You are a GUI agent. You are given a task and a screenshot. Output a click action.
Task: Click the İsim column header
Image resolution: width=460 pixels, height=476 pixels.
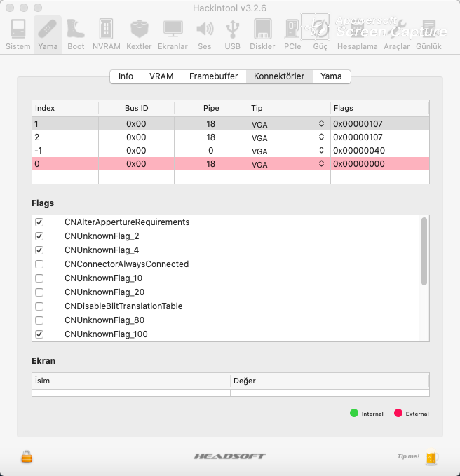tap(131, 381)
